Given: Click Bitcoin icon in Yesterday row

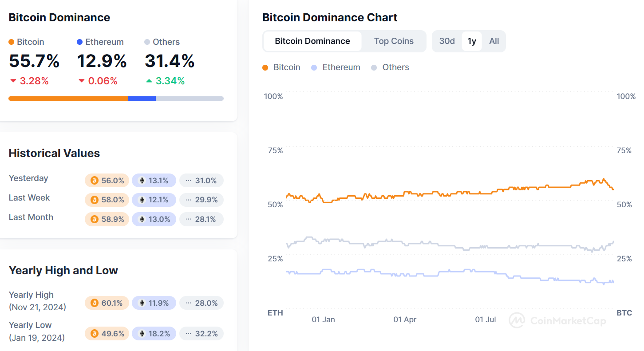Looking at the screenshot, I should (94, 181).
